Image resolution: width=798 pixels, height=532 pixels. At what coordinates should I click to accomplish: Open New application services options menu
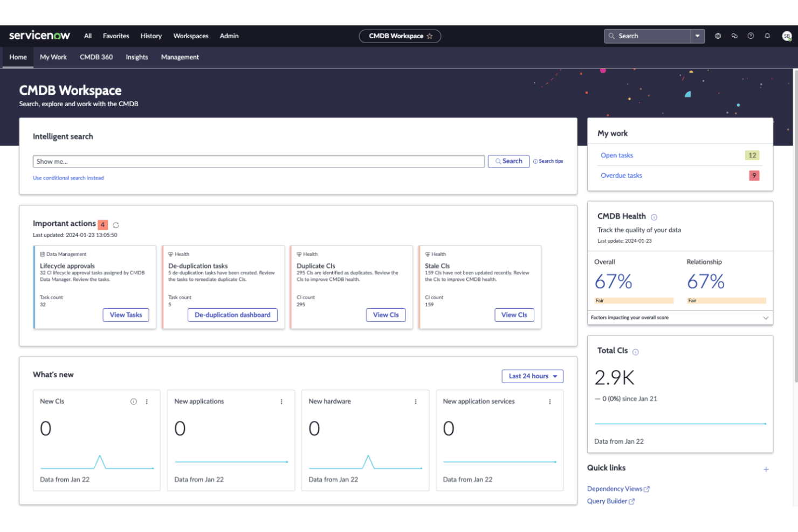pos(550,402)
